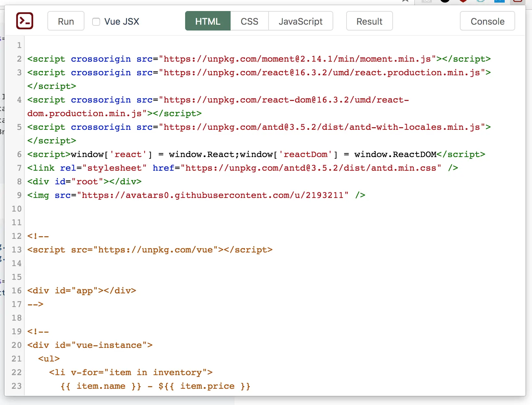Select the JavaScript tab

click(300, 21)
